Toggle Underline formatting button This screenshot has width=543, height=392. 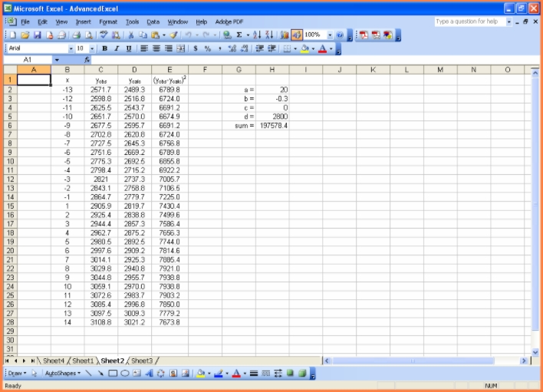point(128,48)
